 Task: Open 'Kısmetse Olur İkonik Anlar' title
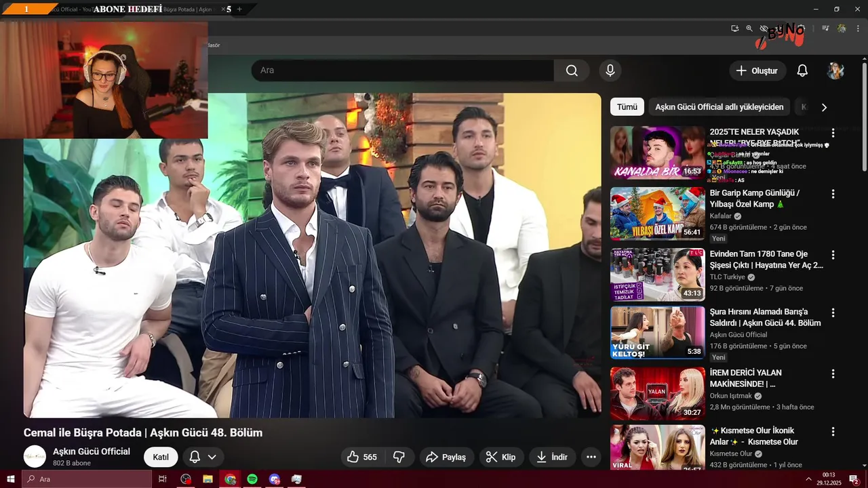[x=754, y=436]
